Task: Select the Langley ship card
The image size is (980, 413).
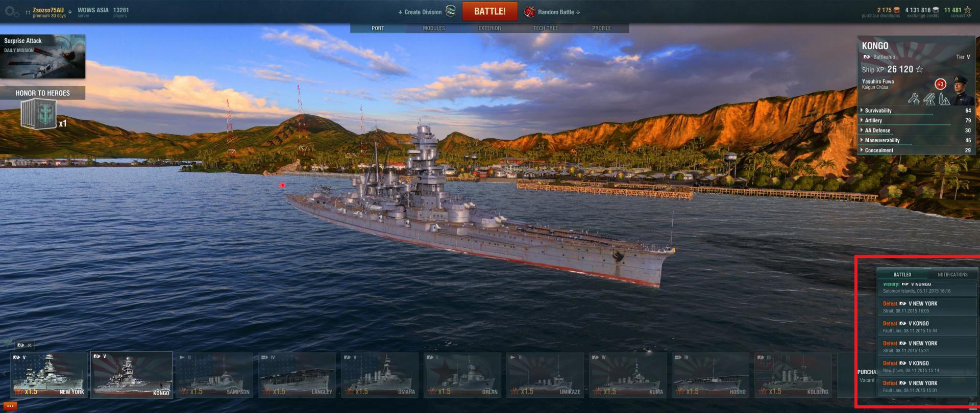Action: (x=297, y=374)
